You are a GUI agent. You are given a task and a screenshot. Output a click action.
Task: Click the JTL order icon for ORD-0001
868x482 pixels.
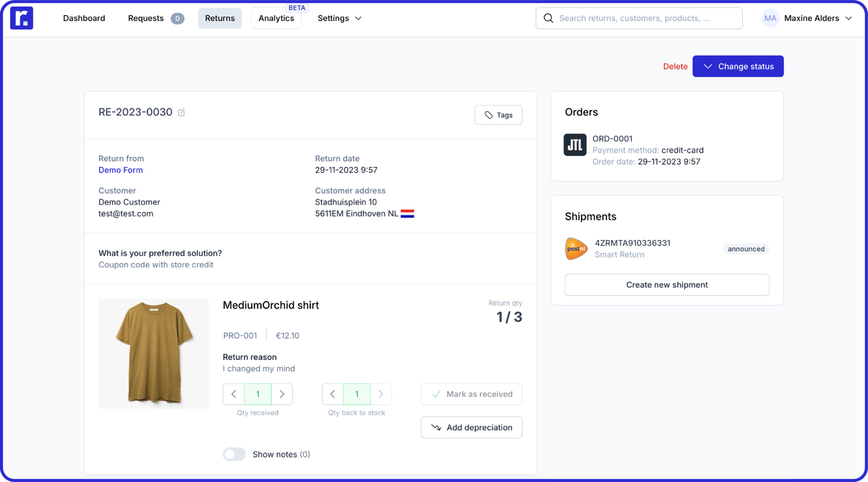click(x=575, y=145)
